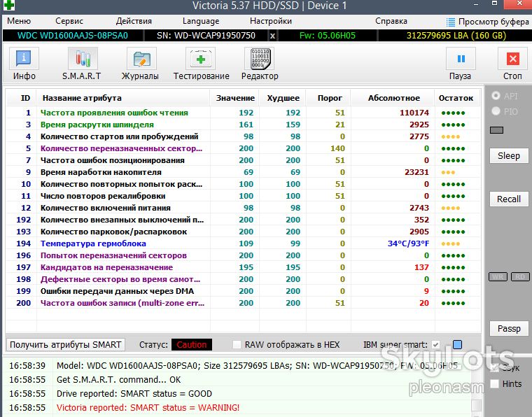The image size is (532, 417).
Task: Select the PIO radio option
Action: [x=496, y=111]
